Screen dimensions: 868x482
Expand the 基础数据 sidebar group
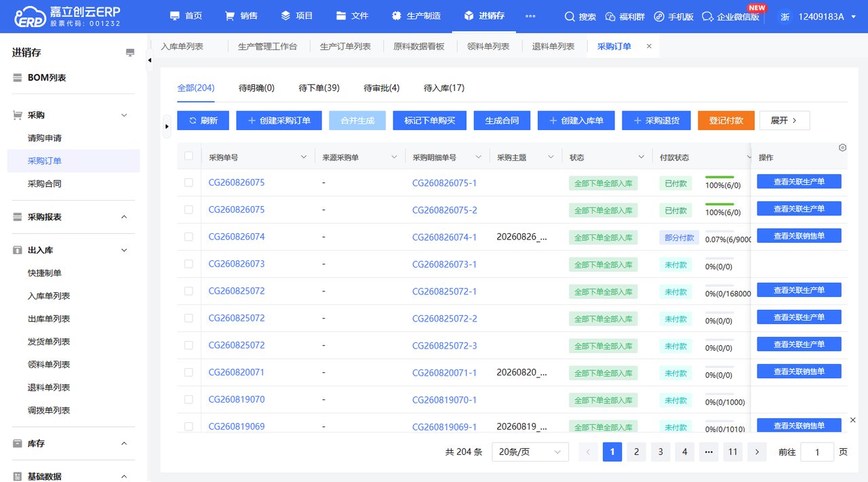[x=124, y=477]
